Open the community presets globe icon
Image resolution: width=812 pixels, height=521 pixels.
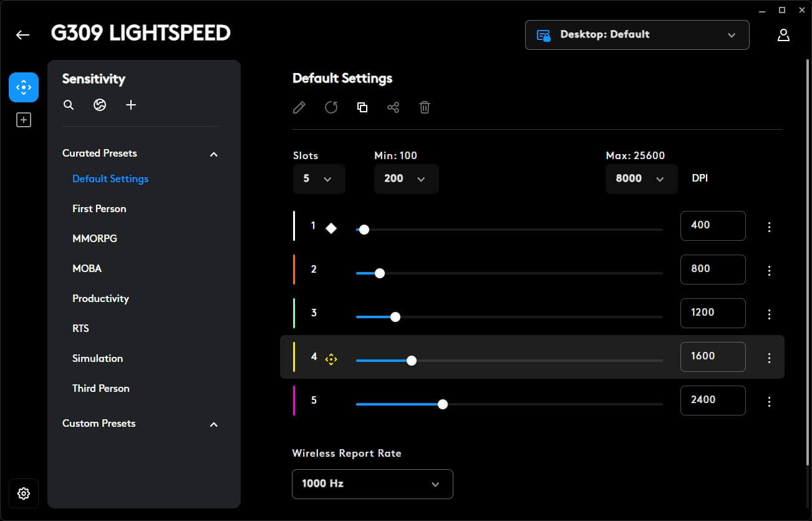pos(100,105)
